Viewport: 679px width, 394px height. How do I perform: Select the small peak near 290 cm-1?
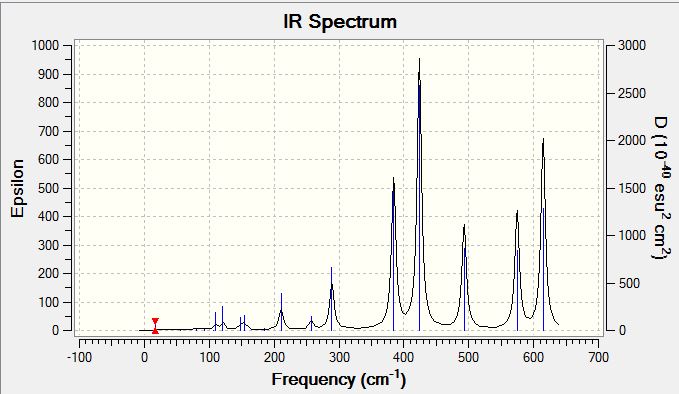tap(332, 299)
